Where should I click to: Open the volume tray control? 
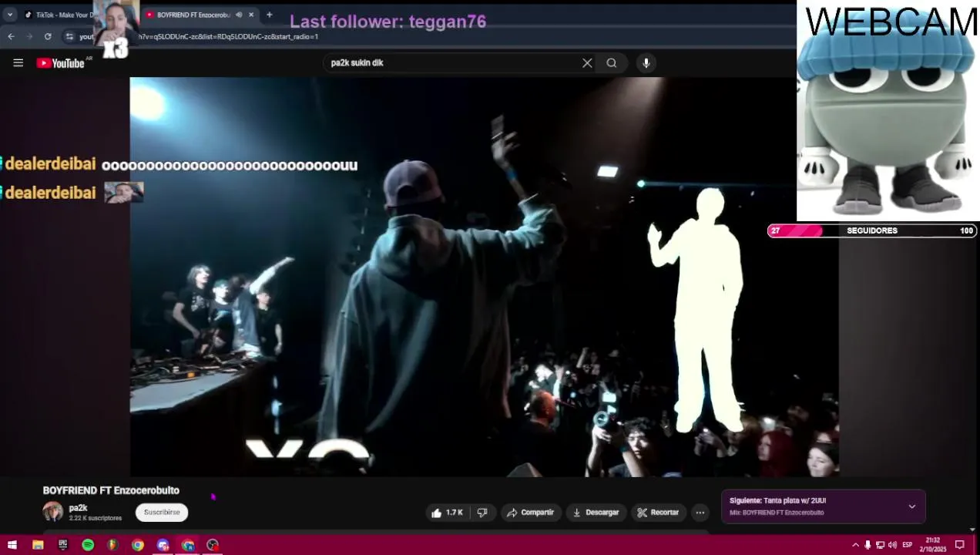pos(892,545)
